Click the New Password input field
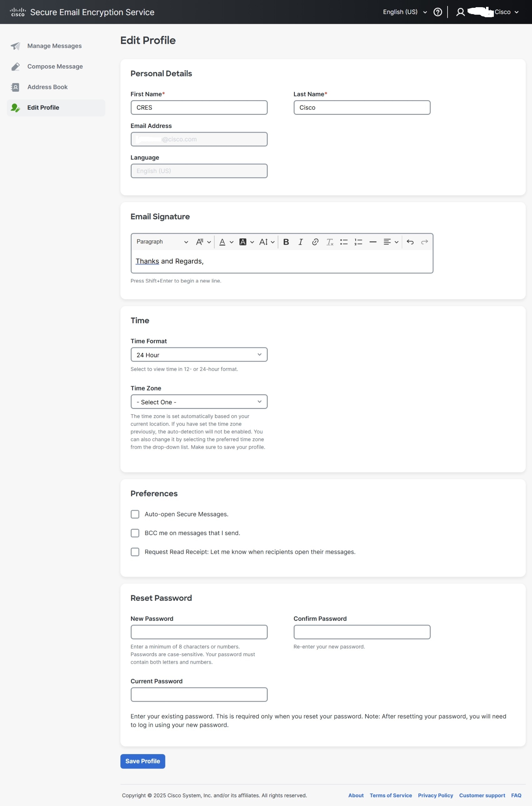Screen dimensions: 532x806 click(199, 632)
